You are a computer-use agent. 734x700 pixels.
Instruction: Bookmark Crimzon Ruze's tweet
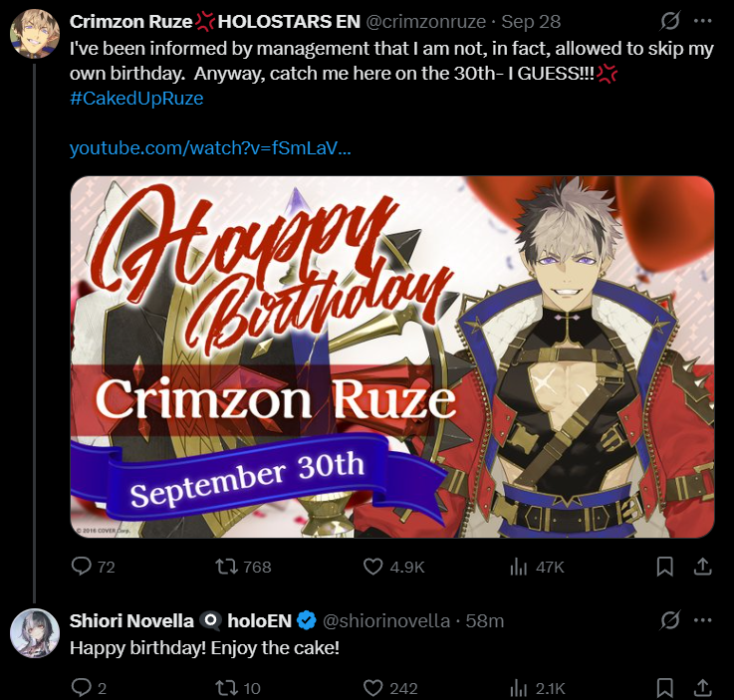665,567
